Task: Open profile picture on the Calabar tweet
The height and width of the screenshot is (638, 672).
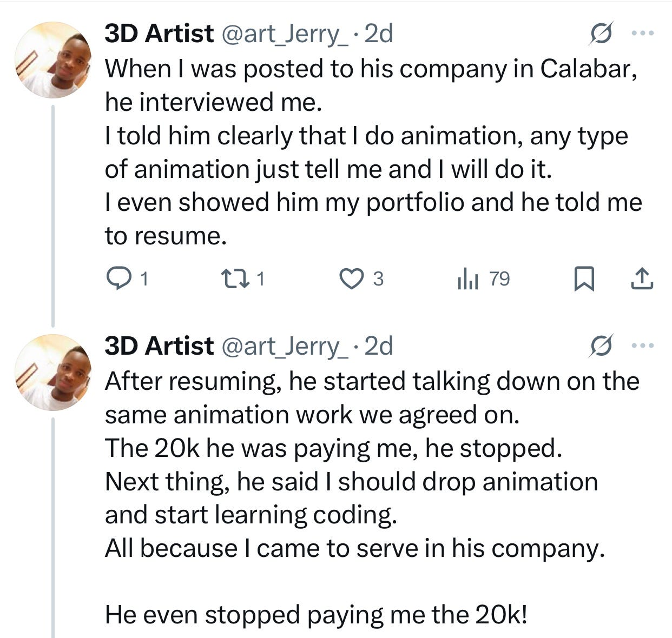Action: (x=52, y=60)
